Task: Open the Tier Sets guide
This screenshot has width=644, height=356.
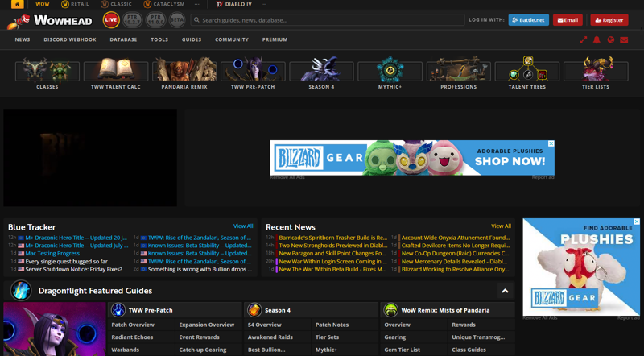Action: tap(327, 337)
